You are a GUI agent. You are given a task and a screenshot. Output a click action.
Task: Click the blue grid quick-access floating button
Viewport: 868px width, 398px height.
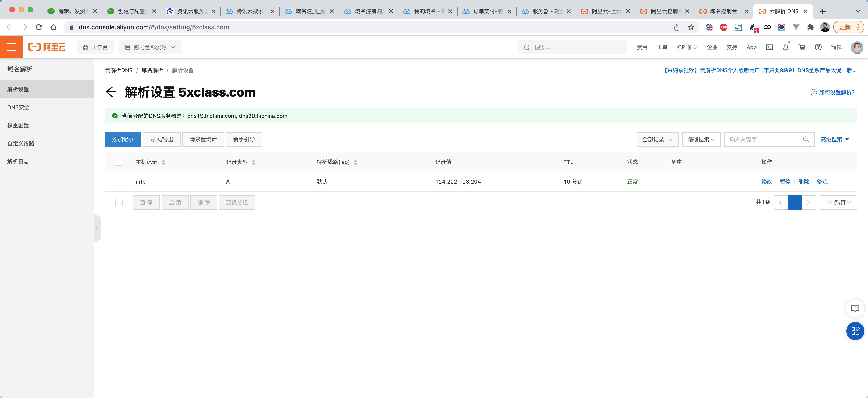click(x=855, y=331)
